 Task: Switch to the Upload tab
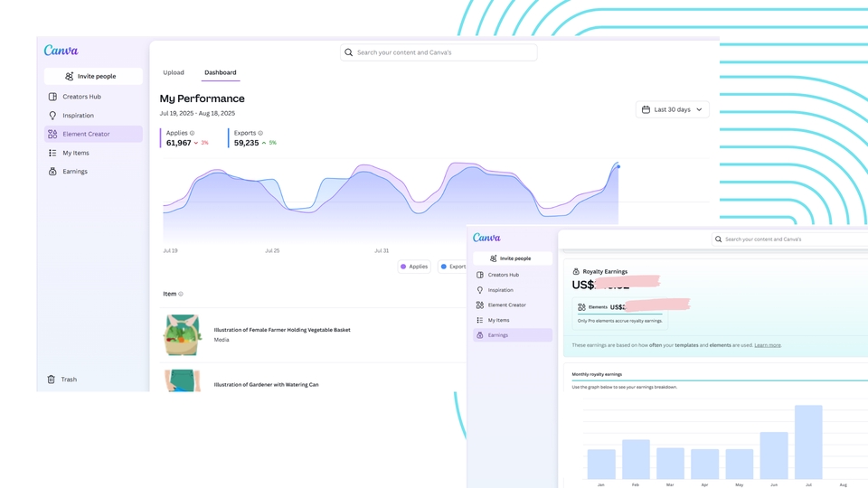174,72
